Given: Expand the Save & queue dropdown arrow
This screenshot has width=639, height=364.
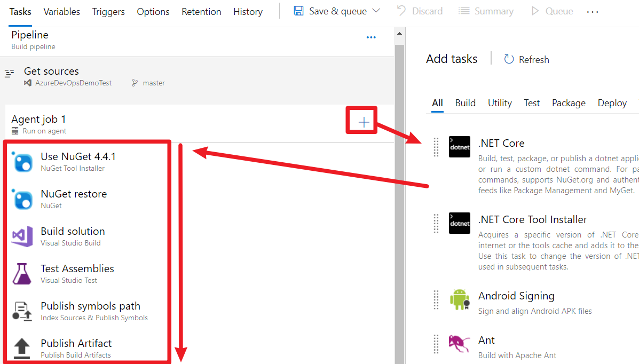Looking at the screenshot, I should point(376,11).
